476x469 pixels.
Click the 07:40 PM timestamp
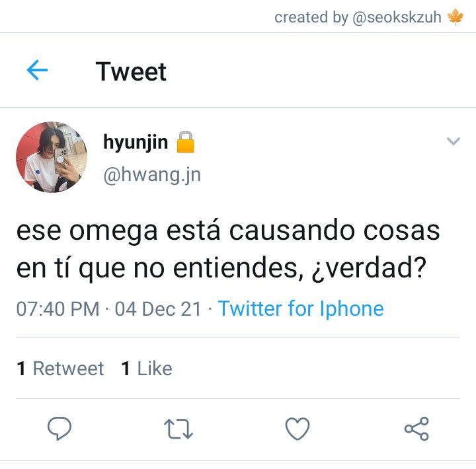pyautogui.click(x=58, y=309)
